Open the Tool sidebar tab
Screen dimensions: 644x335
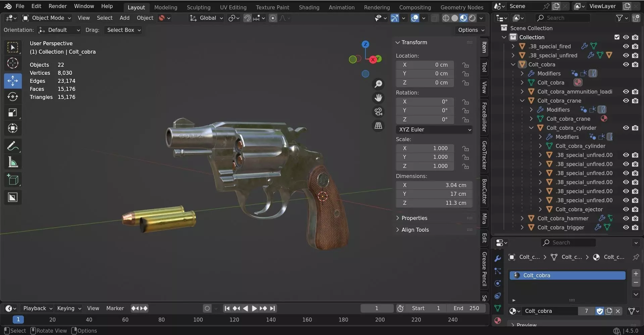(484, 67)
